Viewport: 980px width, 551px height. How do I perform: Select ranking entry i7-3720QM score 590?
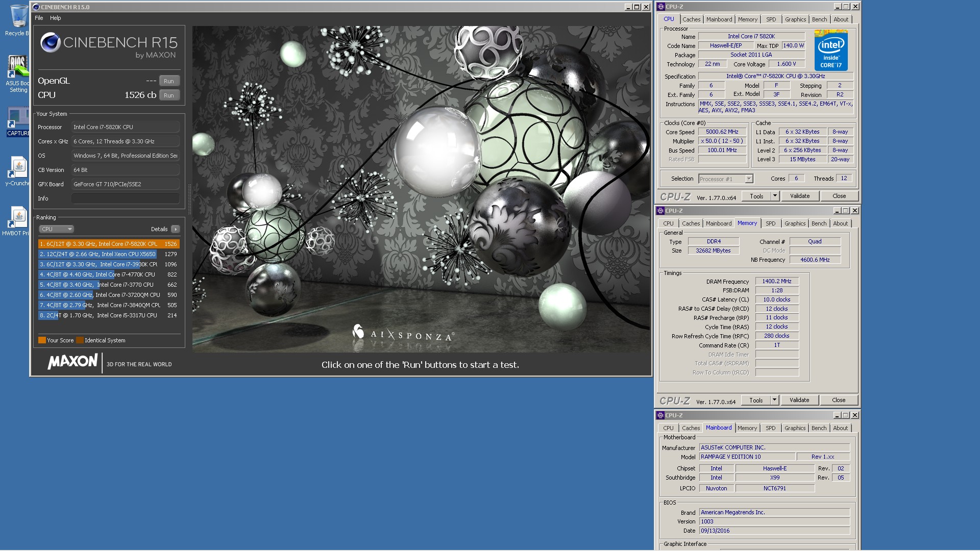(109, 295)
